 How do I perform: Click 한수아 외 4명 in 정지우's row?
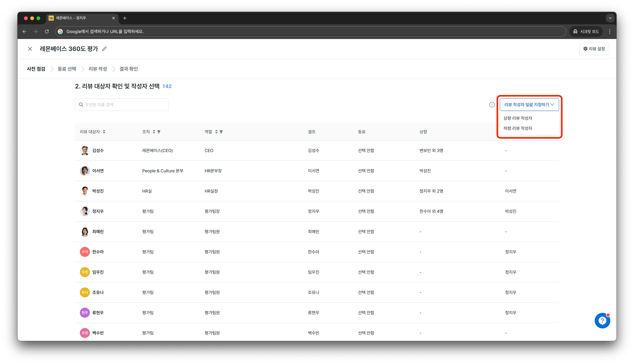coord(431,211)
